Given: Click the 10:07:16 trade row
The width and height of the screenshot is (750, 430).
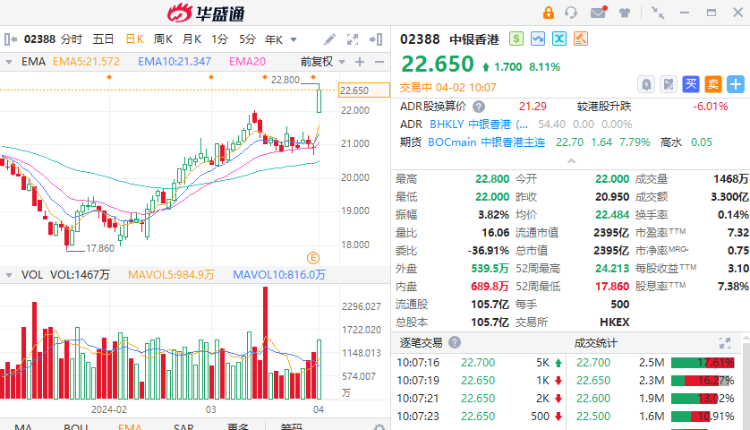Looking at the screenshot, I should 478,363.
